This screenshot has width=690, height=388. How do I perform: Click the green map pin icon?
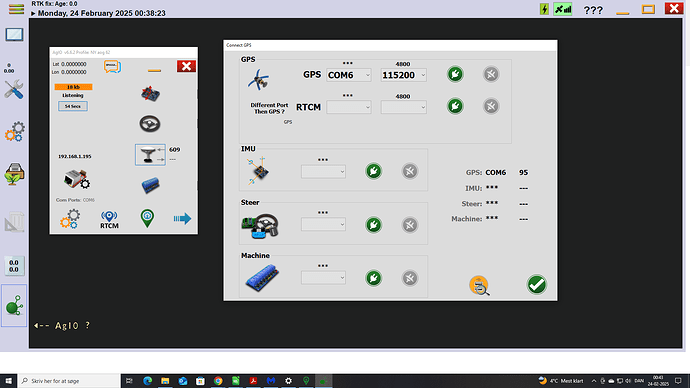pyautogui.click(x=147, y=218)
